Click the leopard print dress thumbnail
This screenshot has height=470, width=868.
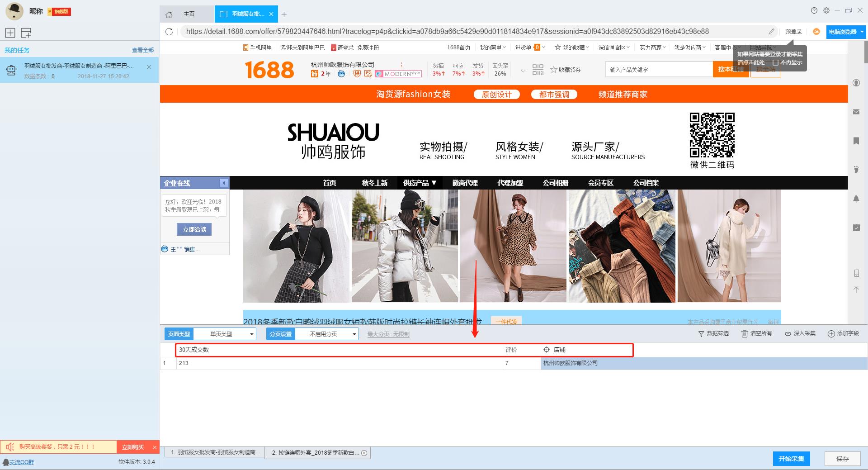point(513,246)
